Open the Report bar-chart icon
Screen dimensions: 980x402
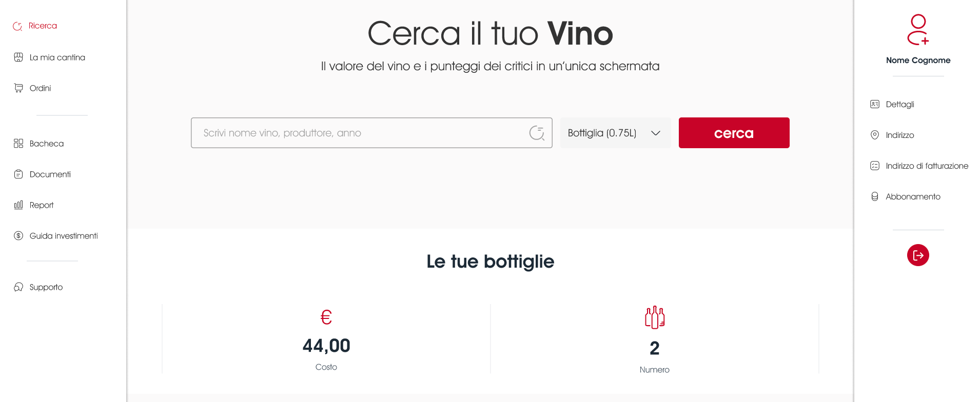[x=18, y=205]
